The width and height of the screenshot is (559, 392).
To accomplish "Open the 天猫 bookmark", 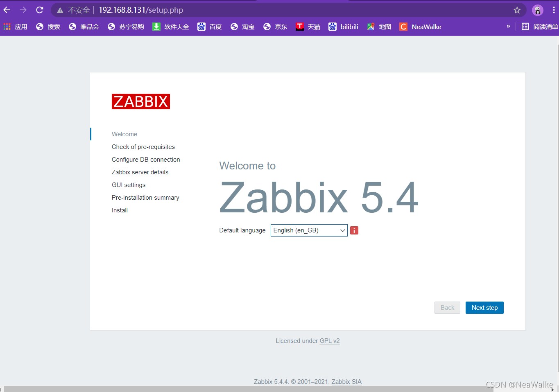I will tap(308, 27).
